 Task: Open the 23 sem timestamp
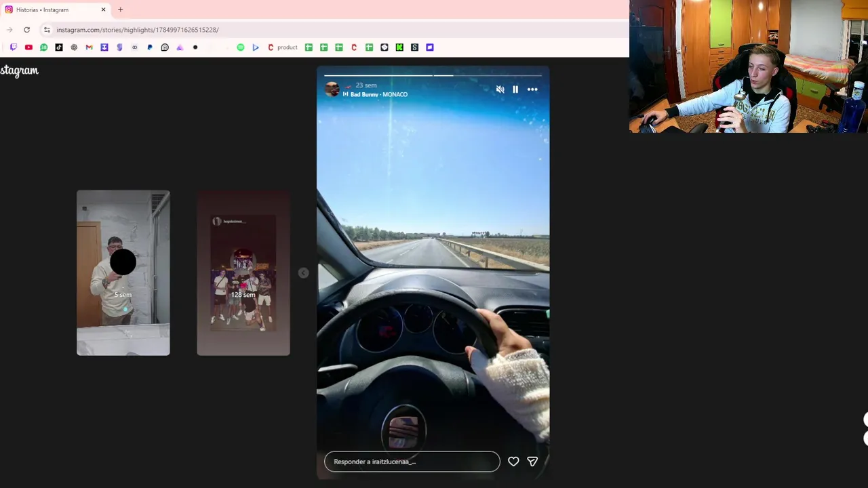tap(366, 85)
